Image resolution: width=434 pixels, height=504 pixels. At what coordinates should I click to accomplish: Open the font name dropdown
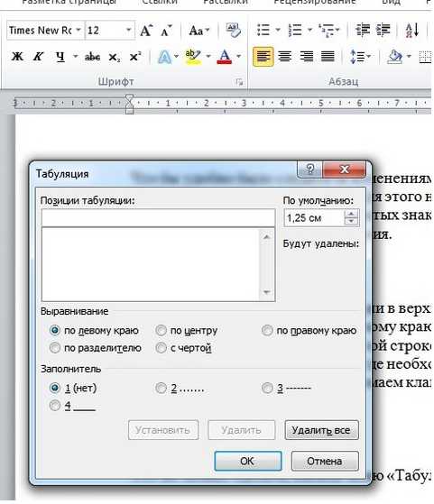(x=78, y=31)
